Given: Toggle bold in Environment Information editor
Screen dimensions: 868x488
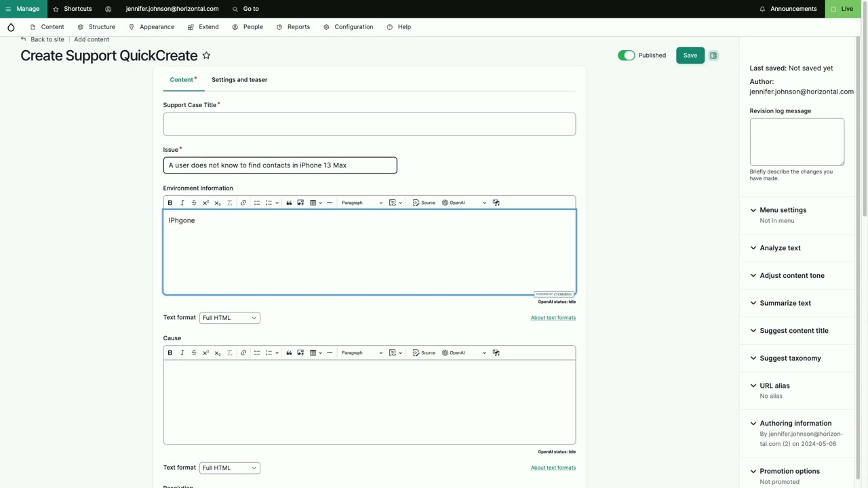Looking at the screenshot, I should click(170, 203).
